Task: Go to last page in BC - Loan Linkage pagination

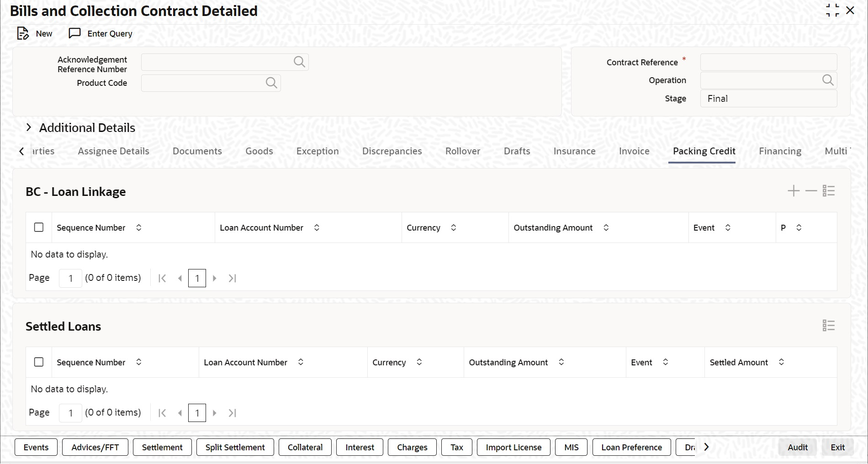Action: [232, 278]
